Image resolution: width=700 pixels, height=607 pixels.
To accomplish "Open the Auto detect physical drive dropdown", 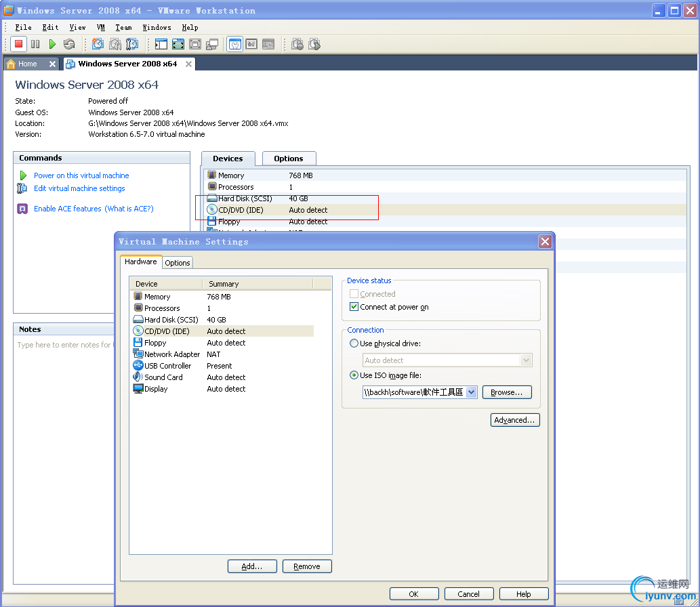I will [527, 360].
